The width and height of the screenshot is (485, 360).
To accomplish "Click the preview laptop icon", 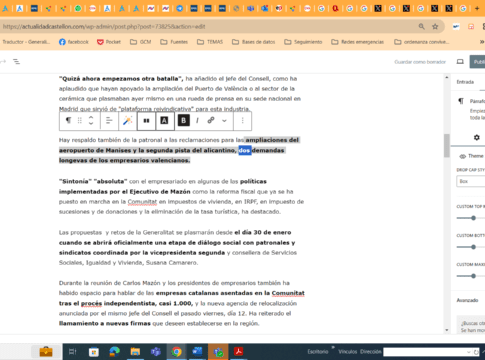I will pos(460,62).
